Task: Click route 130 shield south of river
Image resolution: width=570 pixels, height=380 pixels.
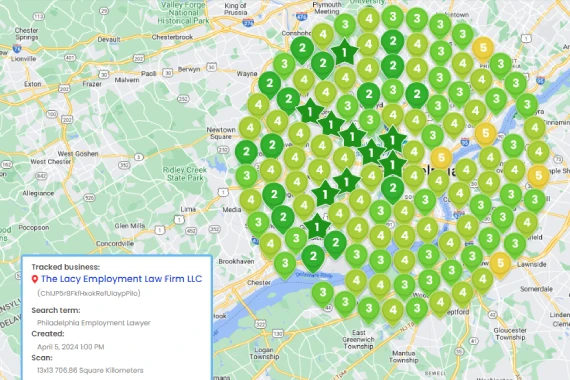Action: [x=277, y=333]
